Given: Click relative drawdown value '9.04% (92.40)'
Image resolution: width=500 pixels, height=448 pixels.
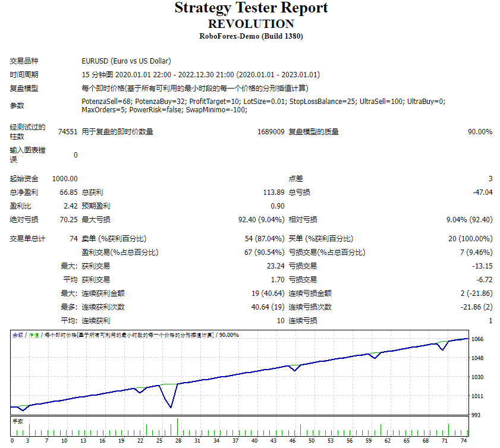Looking at the screenshot, I should 469,219.
